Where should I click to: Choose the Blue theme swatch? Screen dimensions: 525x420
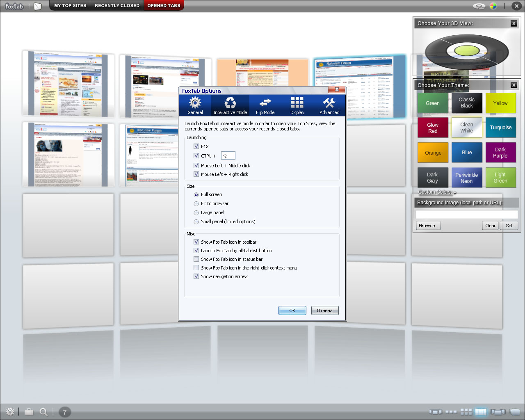pyautogui.click(x=467, y=153)
